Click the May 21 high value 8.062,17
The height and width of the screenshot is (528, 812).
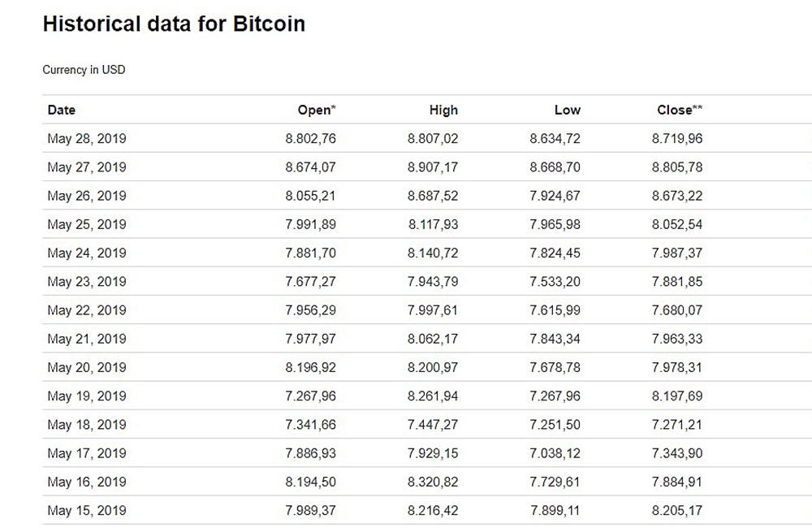click(433, 339)
